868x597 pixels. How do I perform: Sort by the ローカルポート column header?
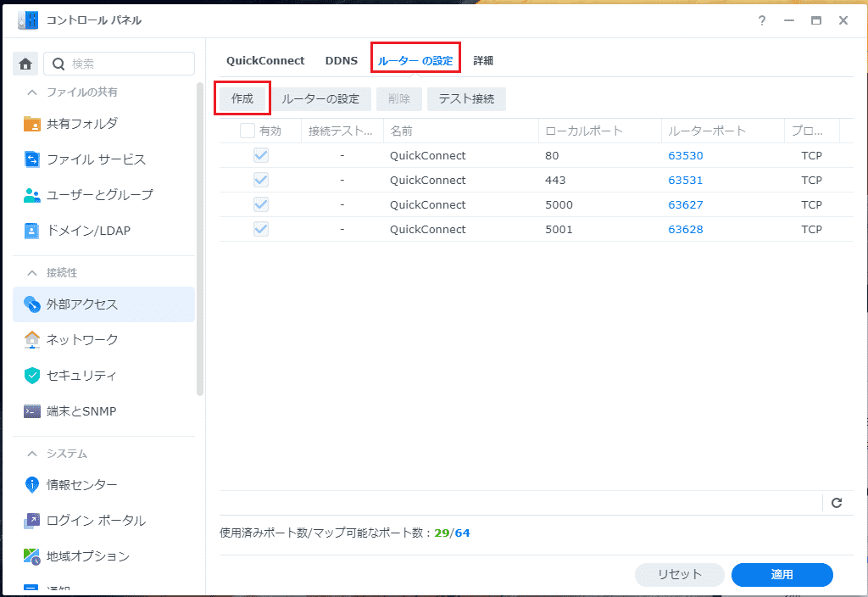(x=599, y=131)
